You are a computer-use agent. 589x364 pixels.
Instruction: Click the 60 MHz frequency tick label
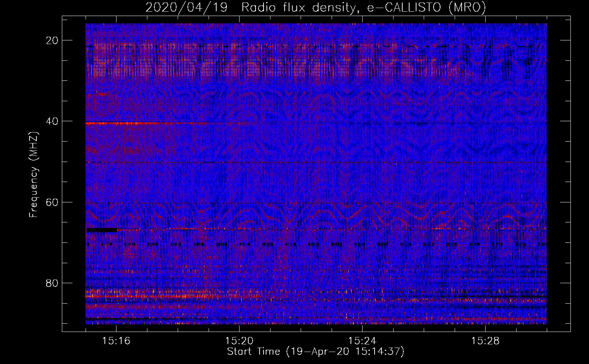click(x=52, y=202)
